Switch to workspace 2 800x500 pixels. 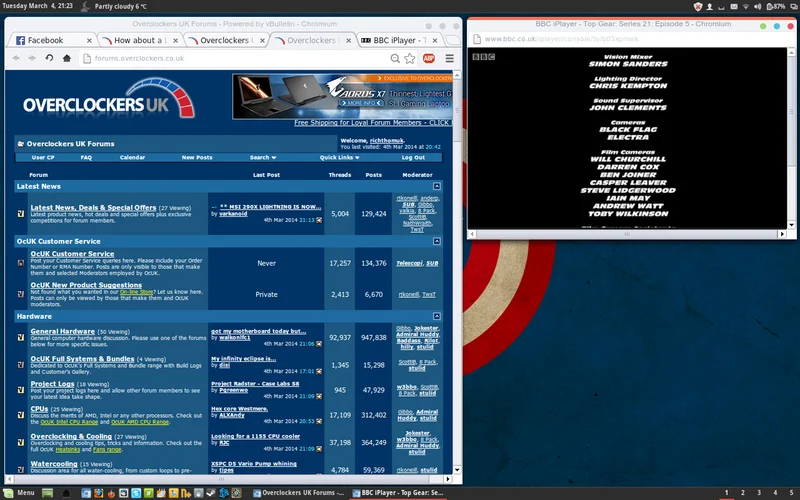(x=743, y=493)
